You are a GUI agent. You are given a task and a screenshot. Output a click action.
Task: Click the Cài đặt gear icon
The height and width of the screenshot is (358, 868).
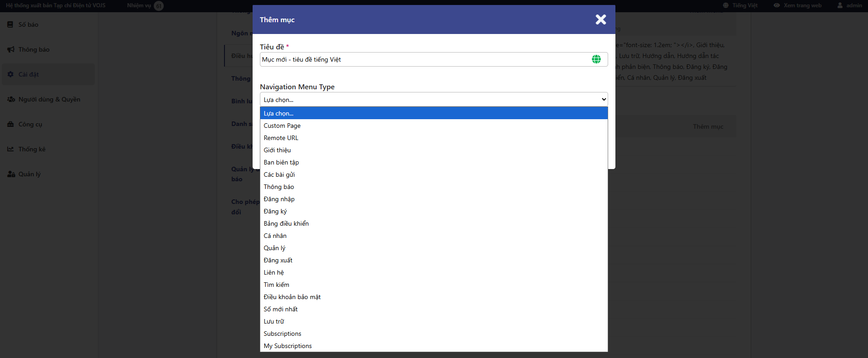pyautogui.click(x=10, y=74)
